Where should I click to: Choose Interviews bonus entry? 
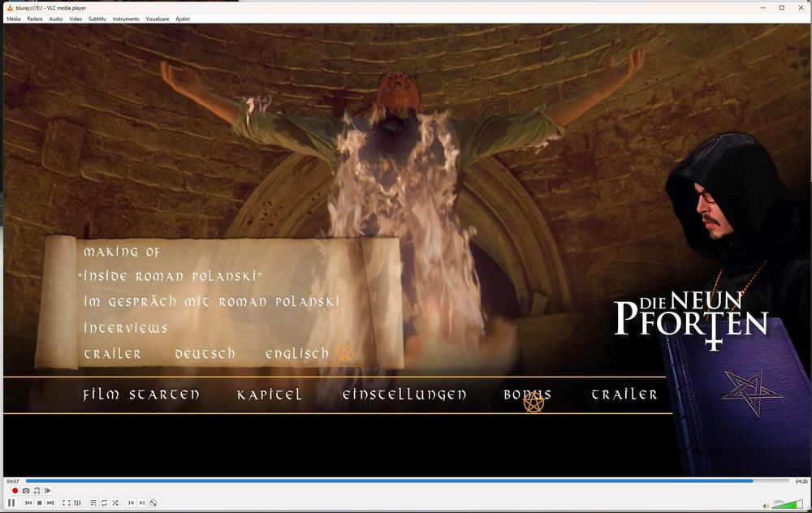[126, 328]
